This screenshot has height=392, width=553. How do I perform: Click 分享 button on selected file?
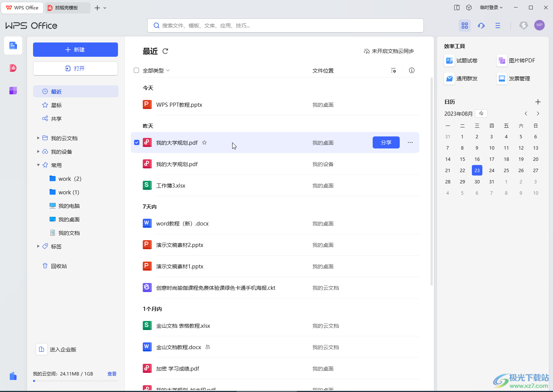tap(386, 142)
